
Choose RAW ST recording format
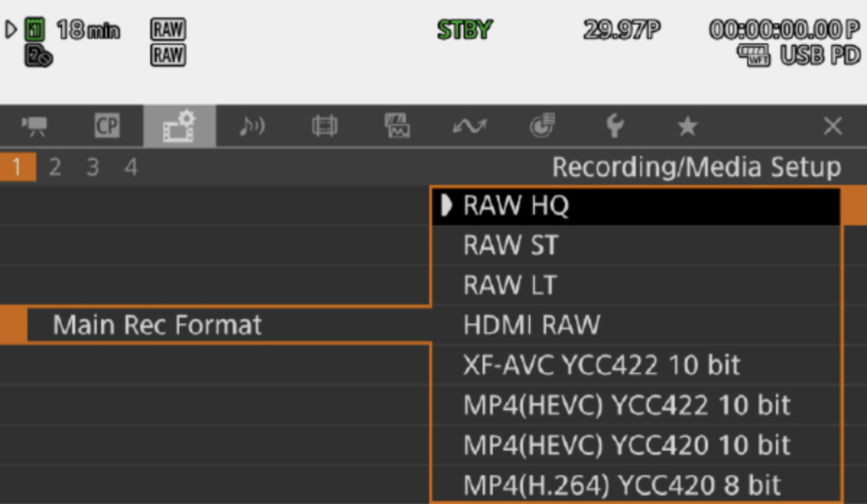[x=510, y=246]
